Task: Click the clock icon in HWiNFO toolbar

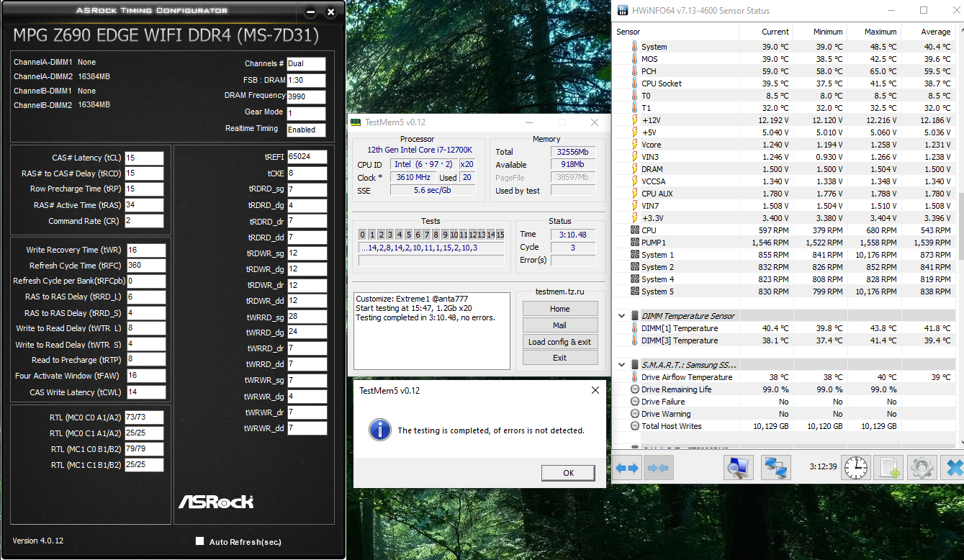Action: coord(856,467)
